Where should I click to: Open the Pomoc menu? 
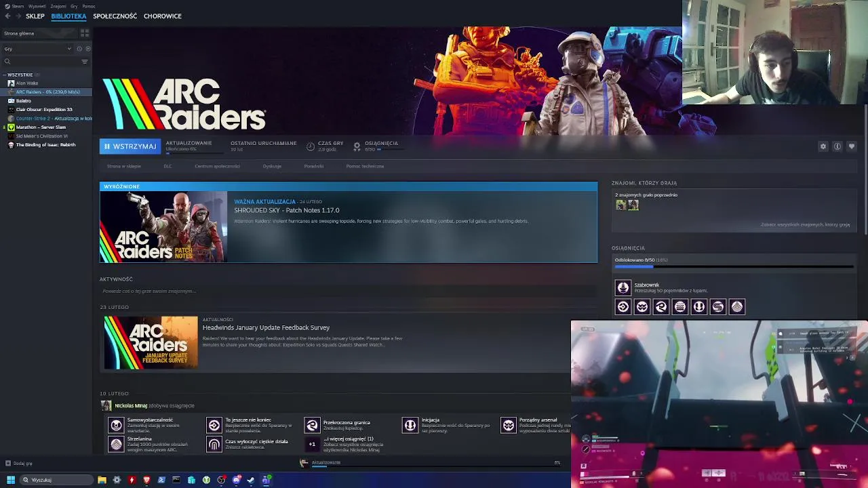coord(88,6)
